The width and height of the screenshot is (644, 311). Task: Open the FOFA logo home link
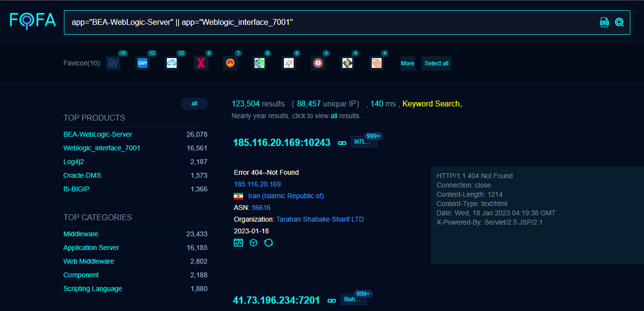[33, 21]
